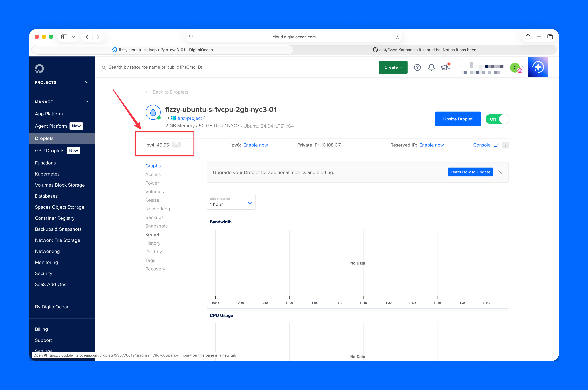Open the announcements megaphone icon
The height and width of the screenshot is (390, 588).
tap(445, 67)
